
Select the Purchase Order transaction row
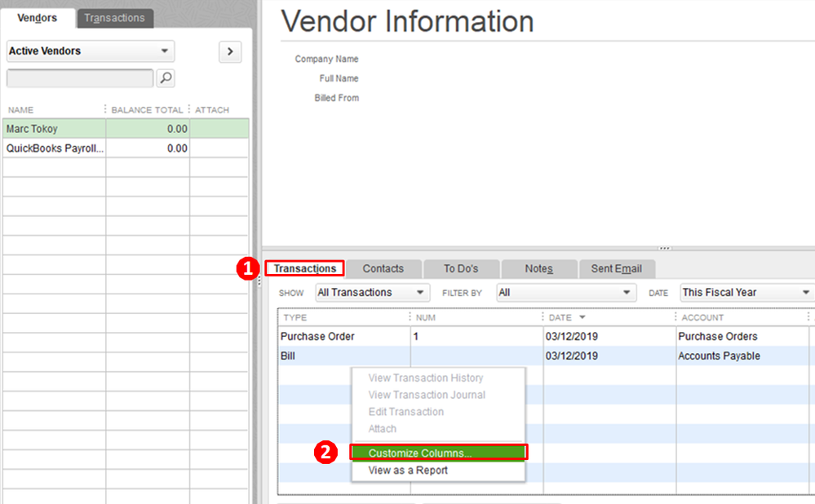(546, 336)
